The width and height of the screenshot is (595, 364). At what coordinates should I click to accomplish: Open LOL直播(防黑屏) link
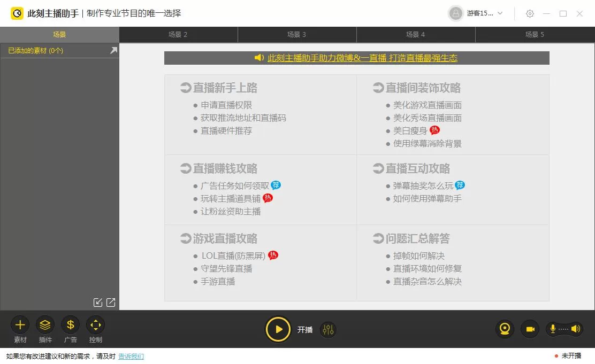click(x=233, y=256)
